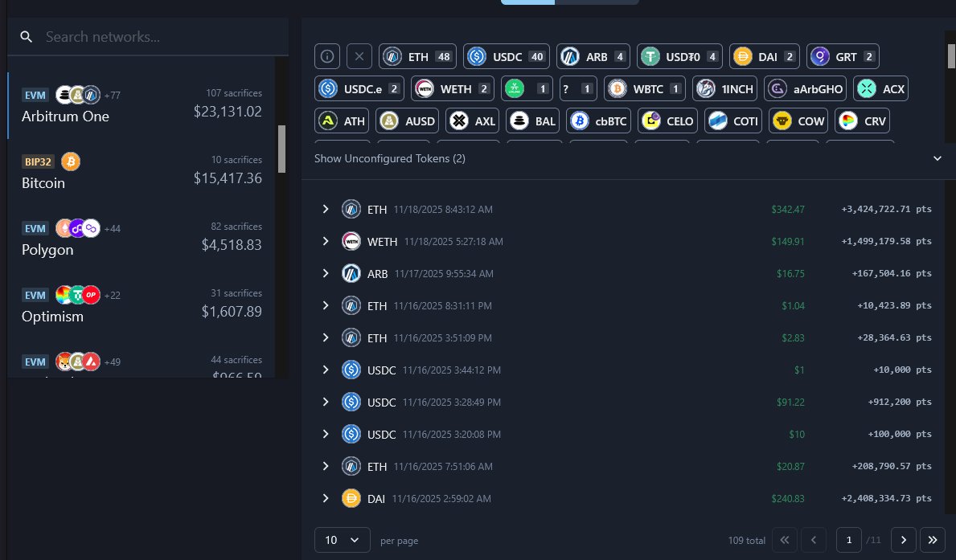The image size is (956, 560).
Task: Click the Polygon token icon stack
Action: pos(77,228)
